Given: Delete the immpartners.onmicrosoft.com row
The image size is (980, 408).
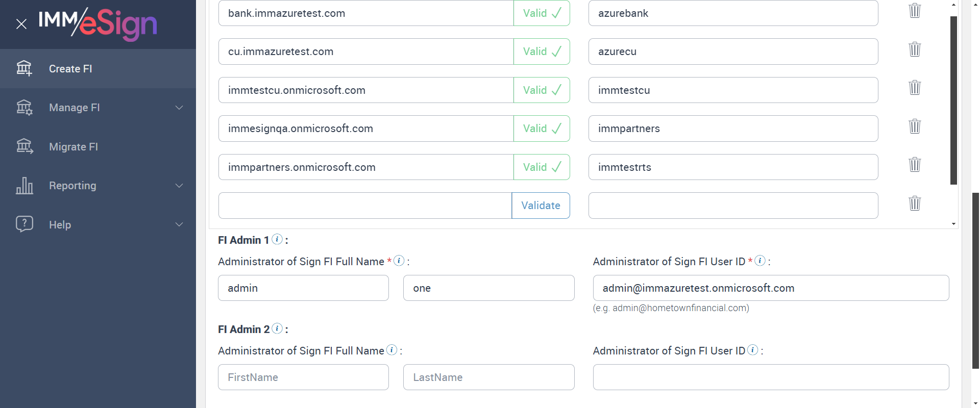Looking at the screenshot, I should tap(915, 165).
